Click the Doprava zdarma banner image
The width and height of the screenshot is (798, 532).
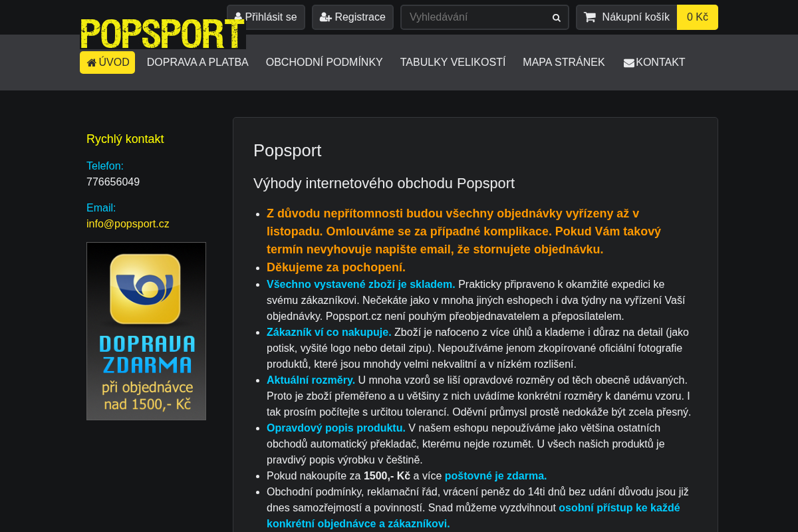click(x=146, y=331)
